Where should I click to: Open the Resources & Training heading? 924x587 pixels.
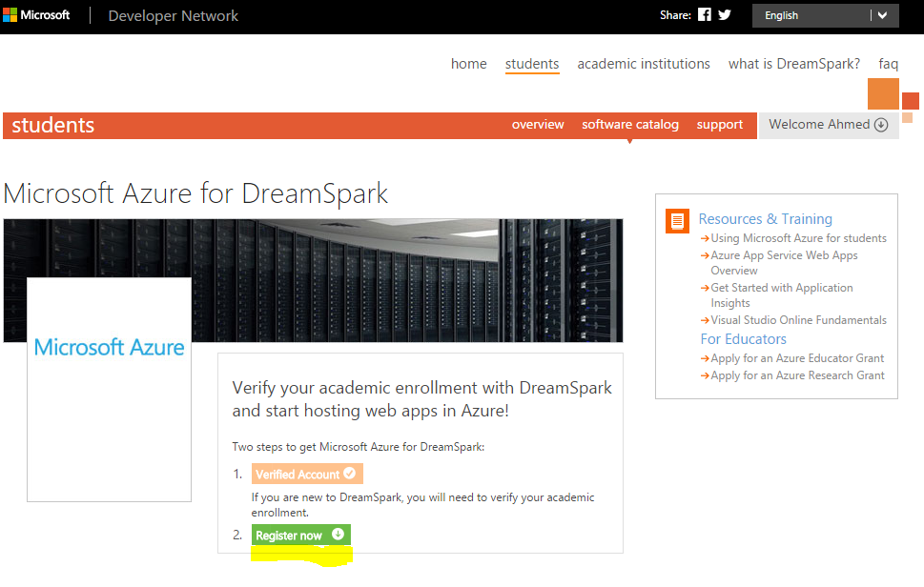tap(765, 219)
